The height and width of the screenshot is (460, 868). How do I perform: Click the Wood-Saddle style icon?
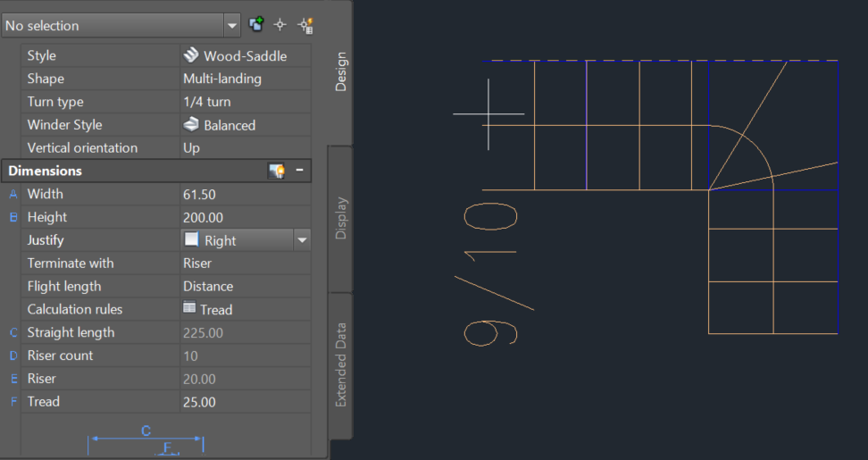pos(191,55)
